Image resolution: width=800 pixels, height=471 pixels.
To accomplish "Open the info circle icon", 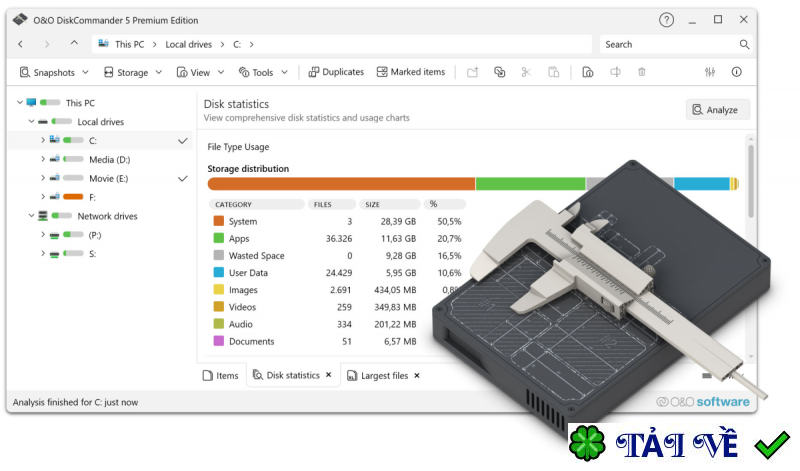I will click(736, 72).
